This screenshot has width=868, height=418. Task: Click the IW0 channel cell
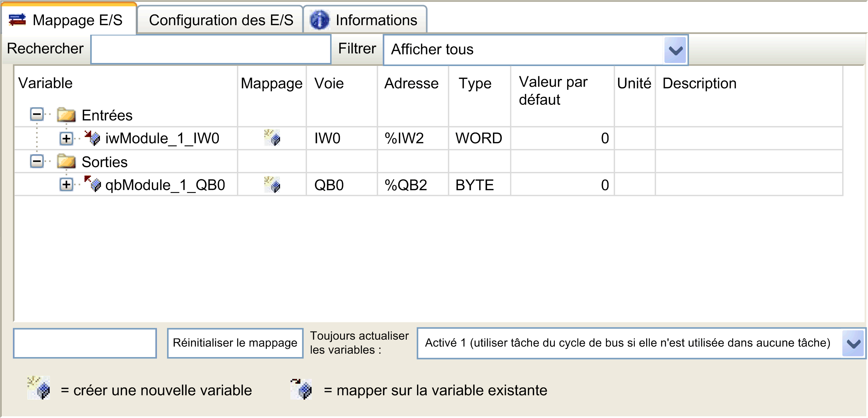(342, 138)
